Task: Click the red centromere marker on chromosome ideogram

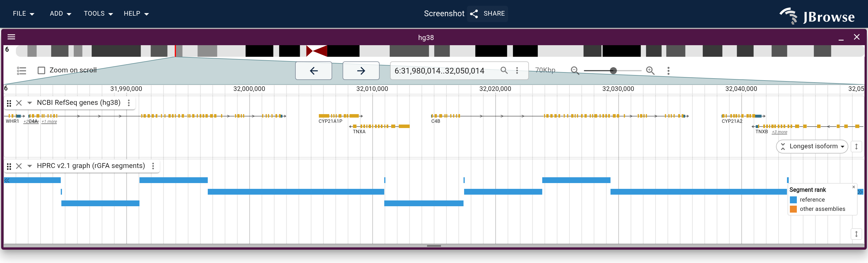Action: pos(317,51)
